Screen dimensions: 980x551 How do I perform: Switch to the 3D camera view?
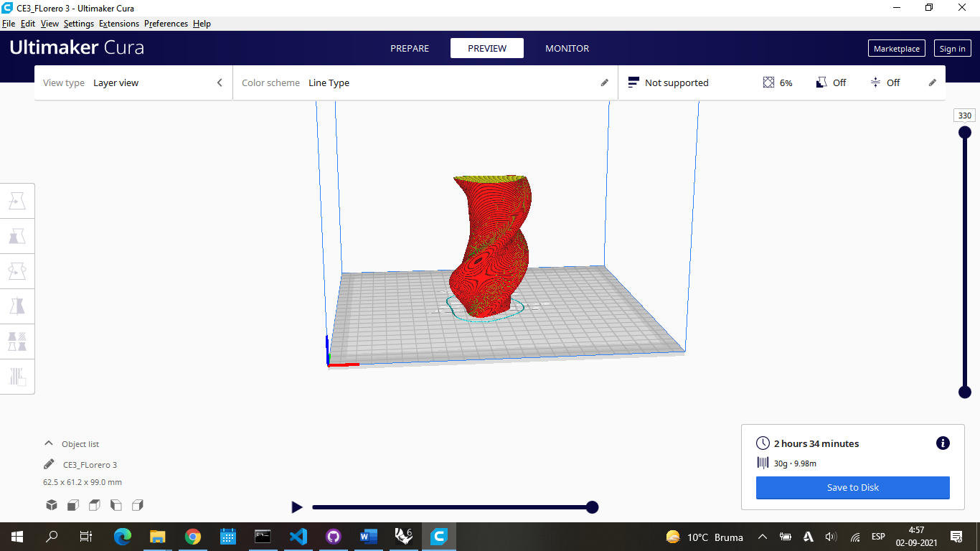(x=51, y=504)
